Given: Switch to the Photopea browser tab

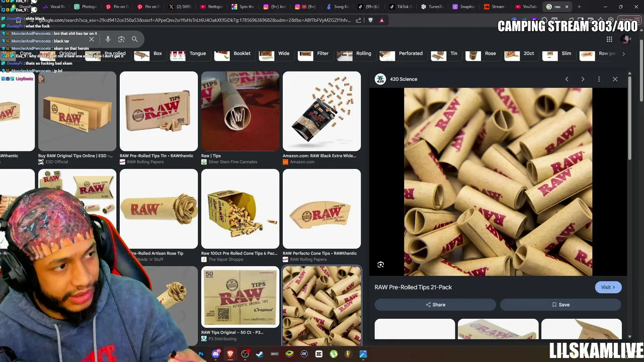Looking at the screenshot, I should pos(86,7).
